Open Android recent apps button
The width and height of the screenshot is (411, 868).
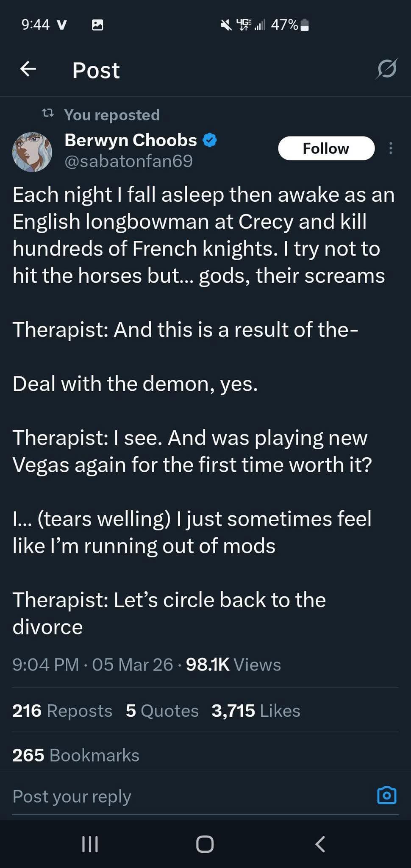(90, 844)
